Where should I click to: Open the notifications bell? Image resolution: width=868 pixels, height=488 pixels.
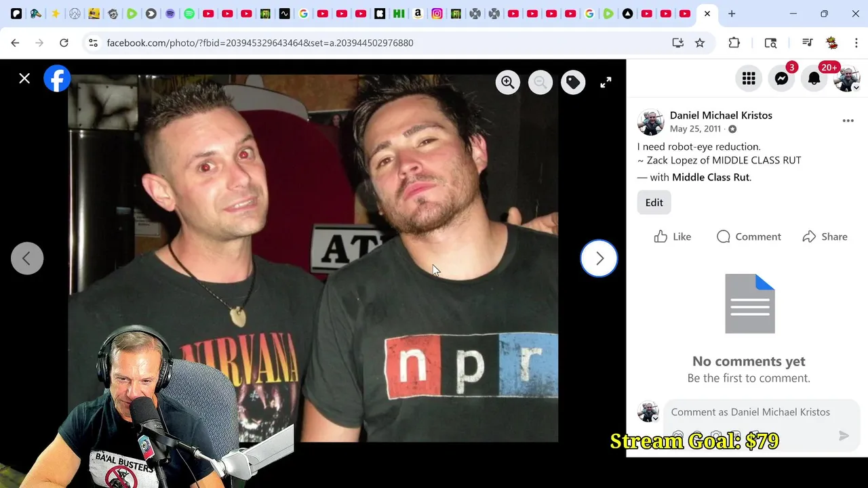(814, 79)
